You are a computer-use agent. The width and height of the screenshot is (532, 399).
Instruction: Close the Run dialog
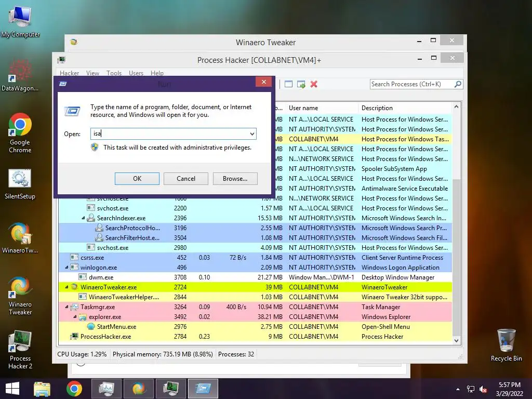(x=263, y=82)
